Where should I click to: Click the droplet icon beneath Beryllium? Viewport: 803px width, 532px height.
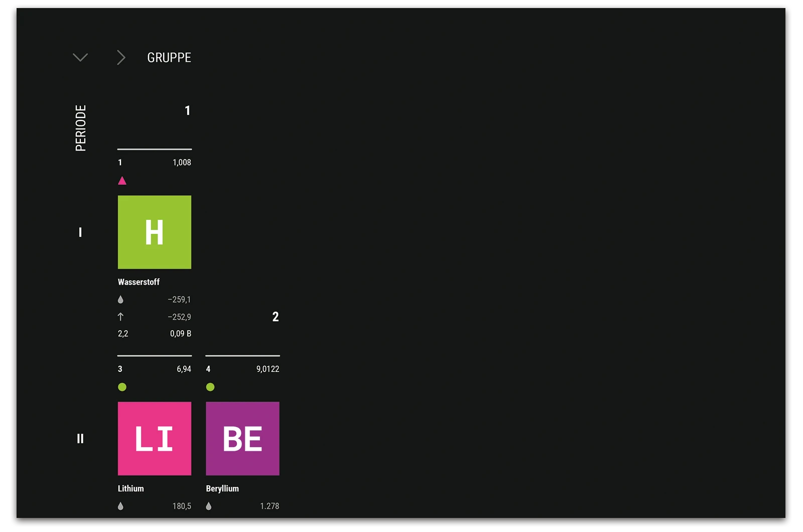pyautogui.click(x=209, y=506)
